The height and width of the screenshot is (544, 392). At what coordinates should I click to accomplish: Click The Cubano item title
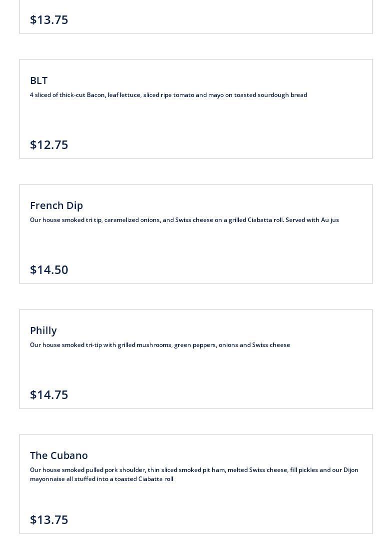(59, 455)
